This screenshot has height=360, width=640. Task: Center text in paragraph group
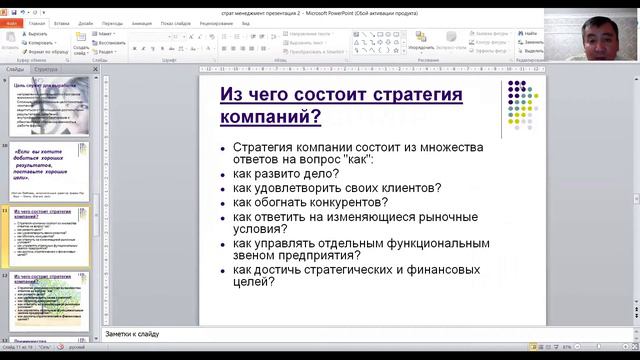click(x=233, y=49)
